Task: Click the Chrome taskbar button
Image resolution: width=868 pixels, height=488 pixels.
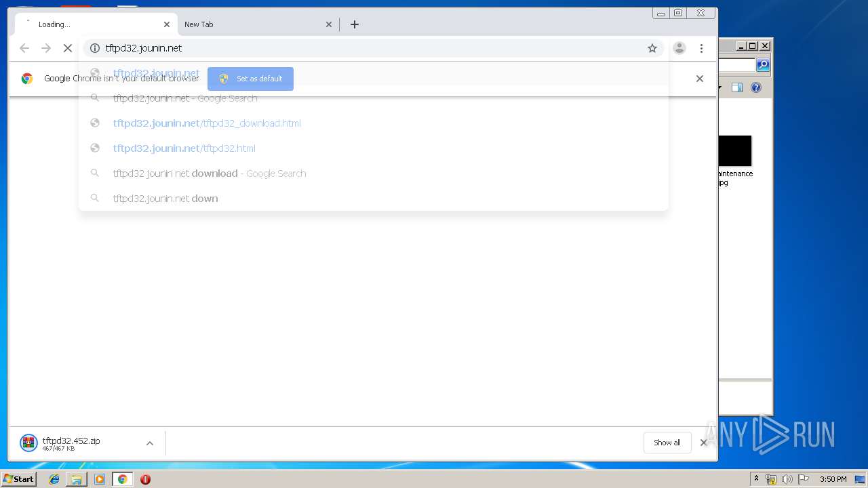Action: (x=122, y=479)
